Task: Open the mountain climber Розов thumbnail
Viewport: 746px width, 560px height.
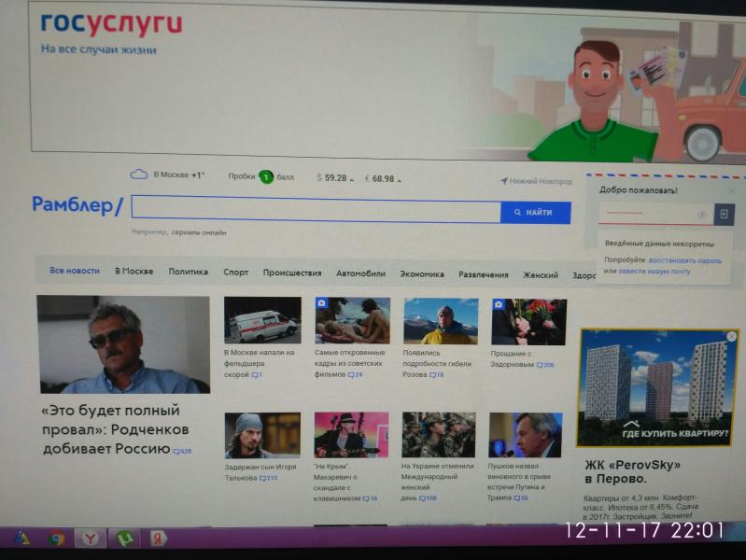Action: coord(441,321)
